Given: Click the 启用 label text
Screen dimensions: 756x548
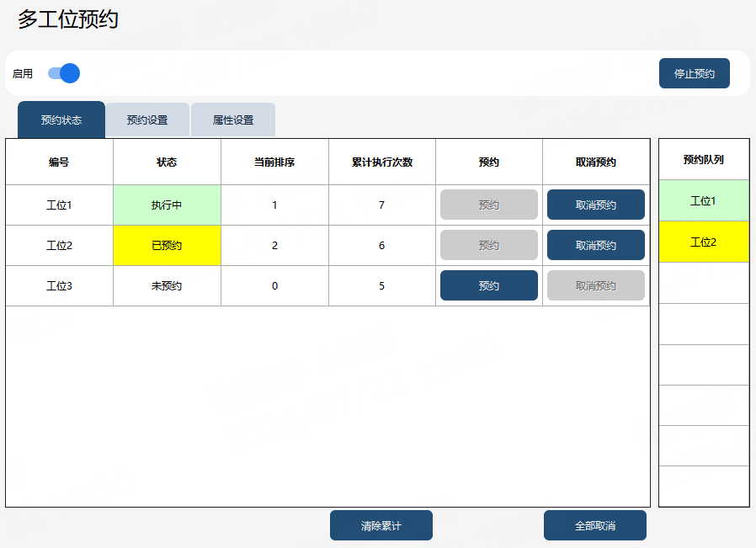Looking at the screenshot, I should pyautogui.click(x=23, y=74).
